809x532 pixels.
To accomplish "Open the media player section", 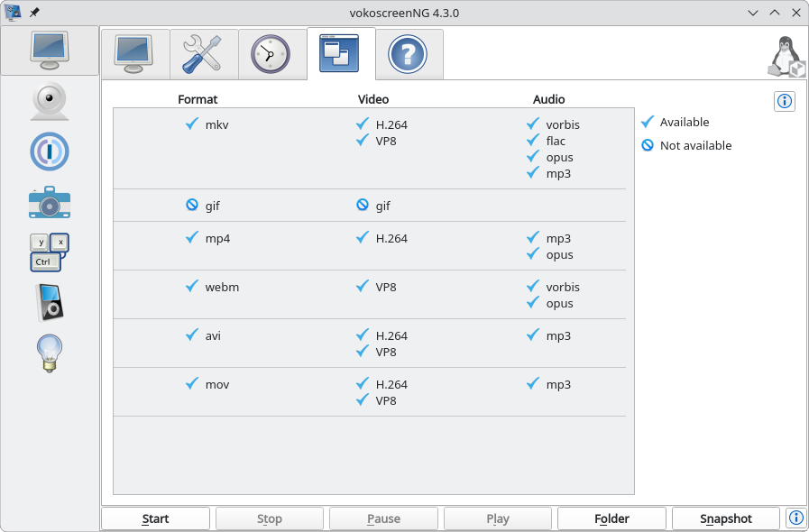I will coord(49,303).
